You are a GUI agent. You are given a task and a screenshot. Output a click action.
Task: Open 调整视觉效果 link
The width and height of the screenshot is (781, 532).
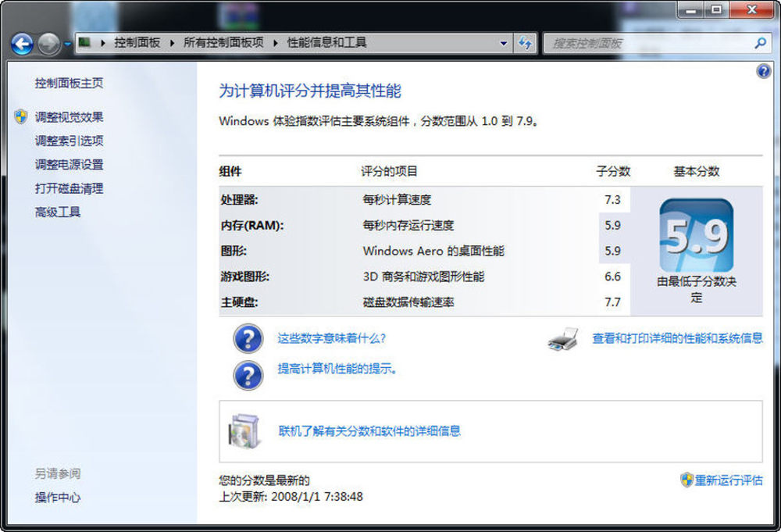click(69, 117)
